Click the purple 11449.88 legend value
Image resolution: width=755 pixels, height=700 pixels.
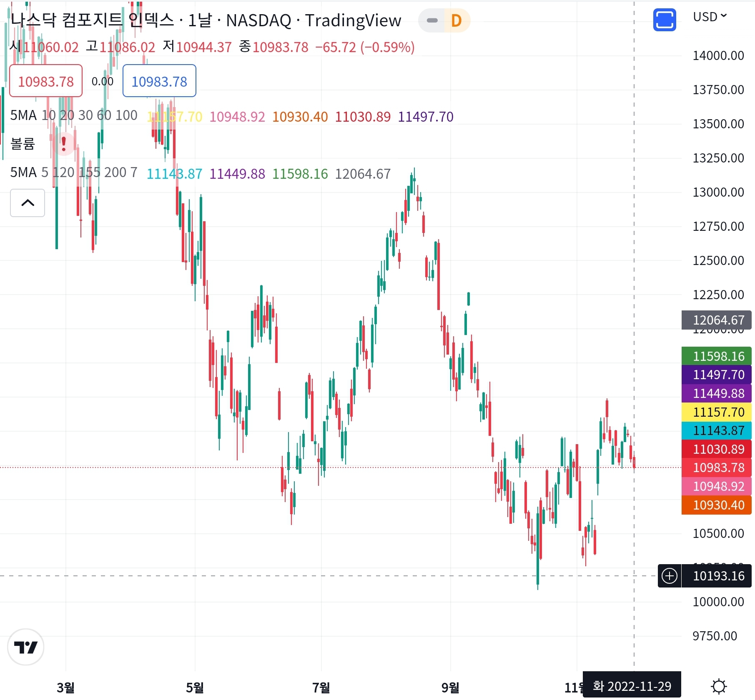[237, 173]
